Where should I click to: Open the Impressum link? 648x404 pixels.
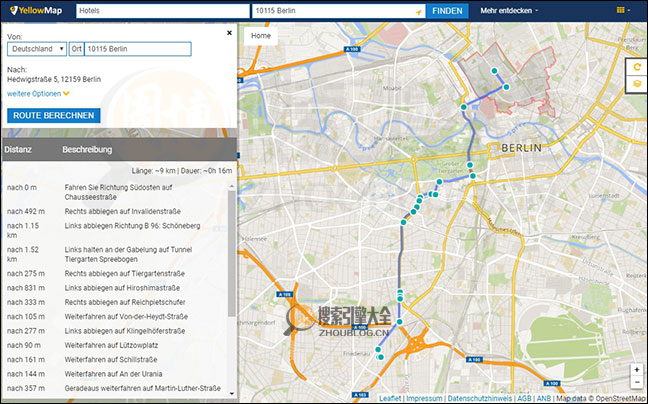423,398
